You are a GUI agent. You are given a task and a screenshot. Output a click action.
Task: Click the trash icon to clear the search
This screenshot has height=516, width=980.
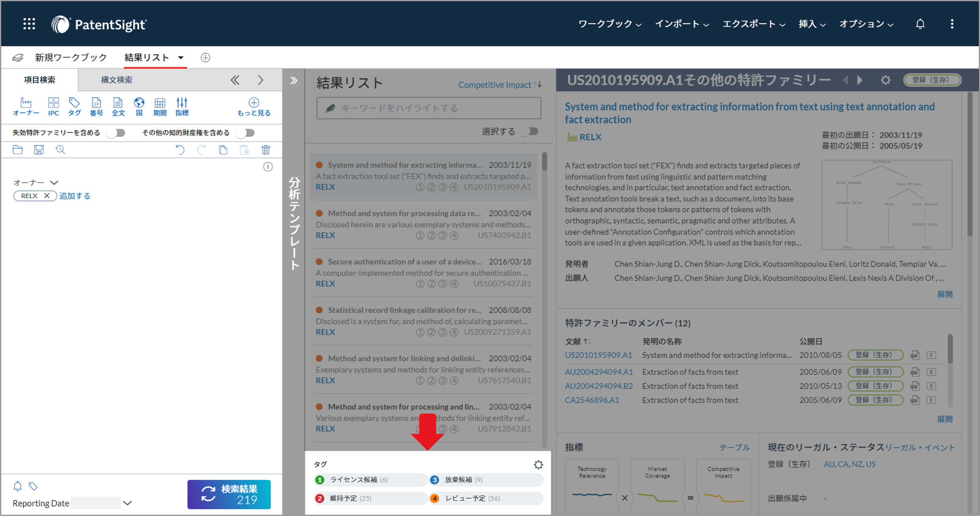coord(266,150)
